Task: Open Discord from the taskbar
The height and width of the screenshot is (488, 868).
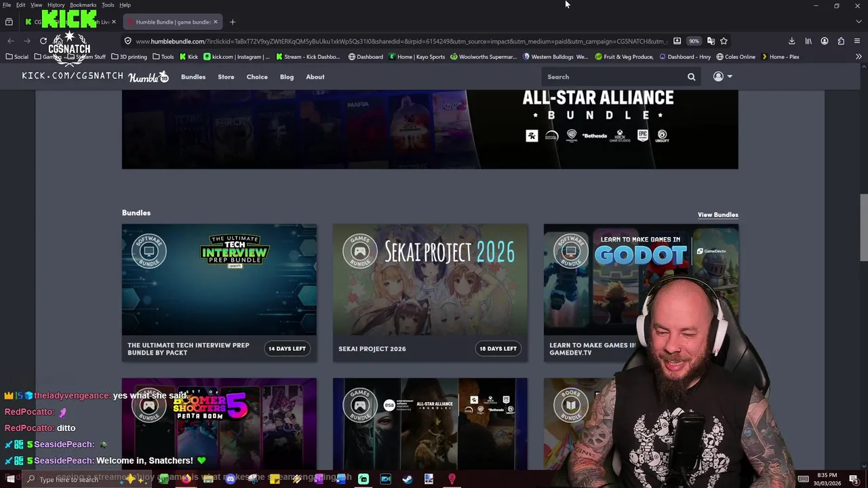Action: [x=231, y=479]
